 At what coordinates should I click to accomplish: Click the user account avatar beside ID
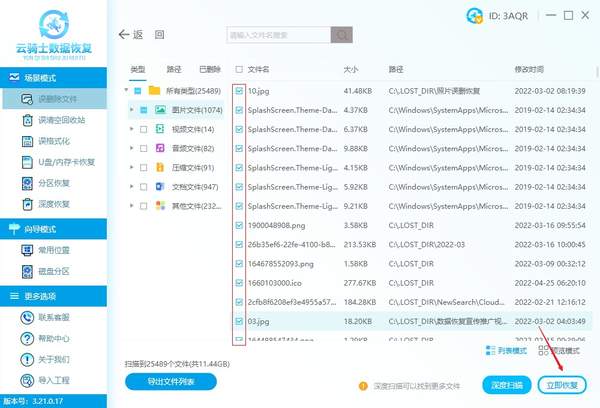click(x=474, y=16)
